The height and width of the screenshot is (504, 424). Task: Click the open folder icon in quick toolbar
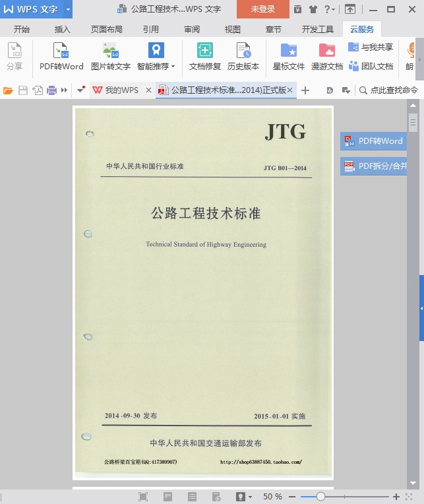[x=8, y=90]
